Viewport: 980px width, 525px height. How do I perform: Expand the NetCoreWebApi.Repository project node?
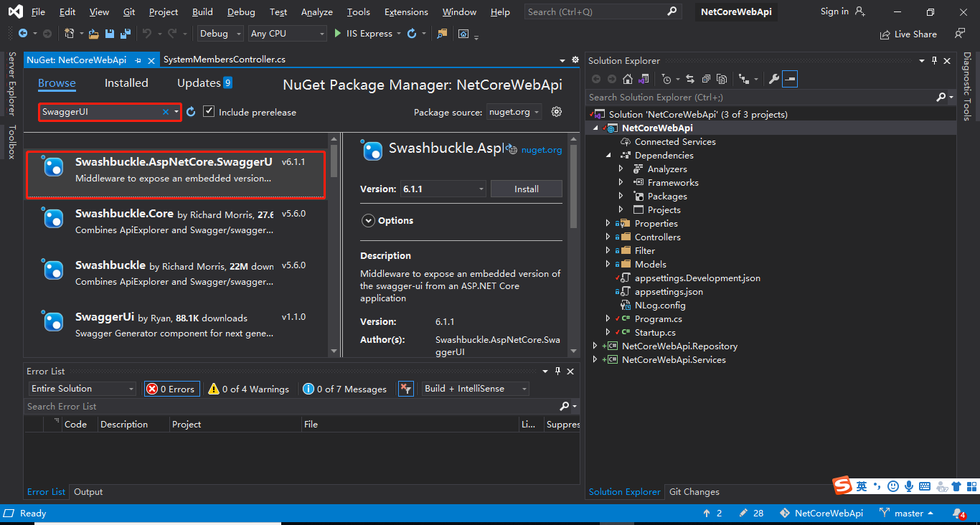click(595, 346)
